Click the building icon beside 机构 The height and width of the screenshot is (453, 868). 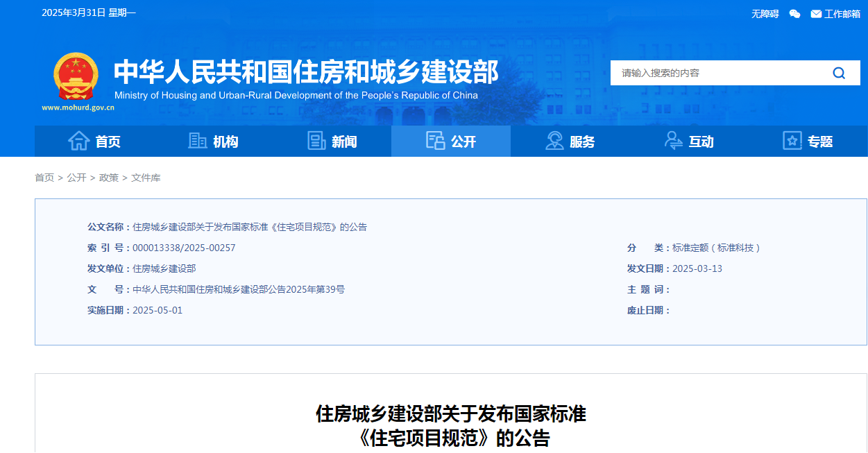198,141
